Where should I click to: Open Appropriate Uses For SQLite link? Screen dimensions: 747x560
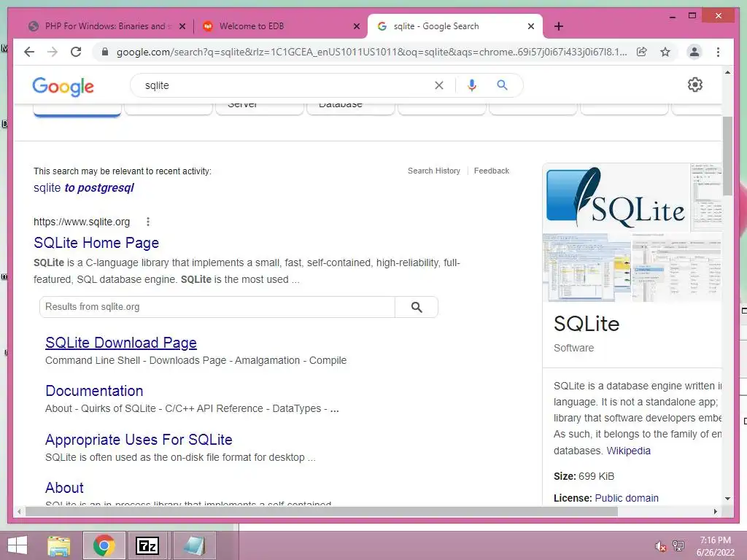(139, 440)
